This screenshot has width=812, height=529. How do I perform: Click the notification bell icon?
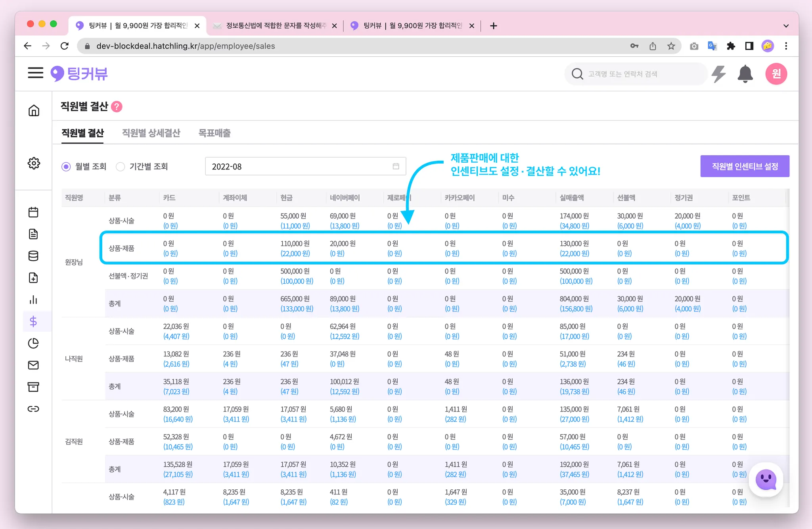coord(745,74)
